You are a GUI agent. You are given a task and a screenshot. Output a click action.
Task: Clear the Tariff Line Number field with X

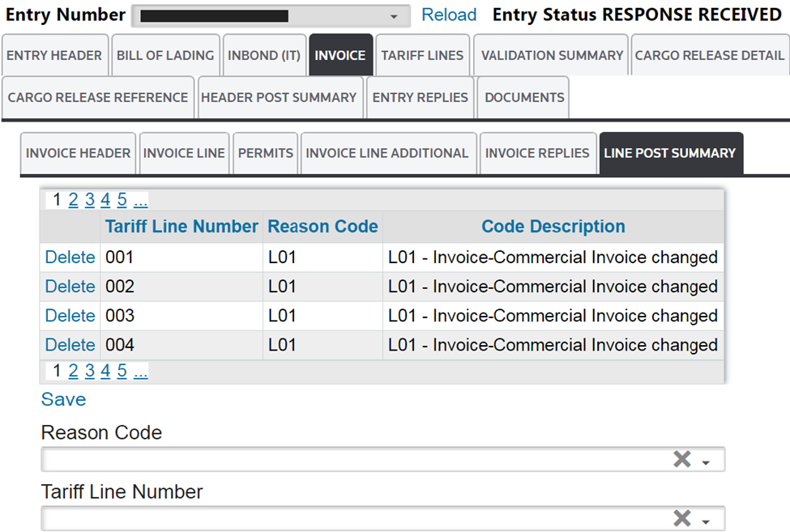pyautogui.click(x=681, y=518)
